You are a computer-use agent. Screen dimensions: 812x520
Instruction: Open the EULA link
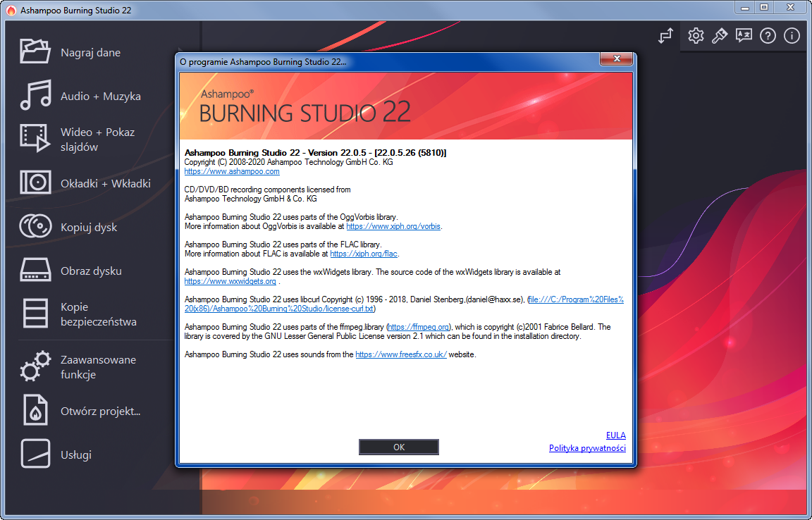point(616,435)
